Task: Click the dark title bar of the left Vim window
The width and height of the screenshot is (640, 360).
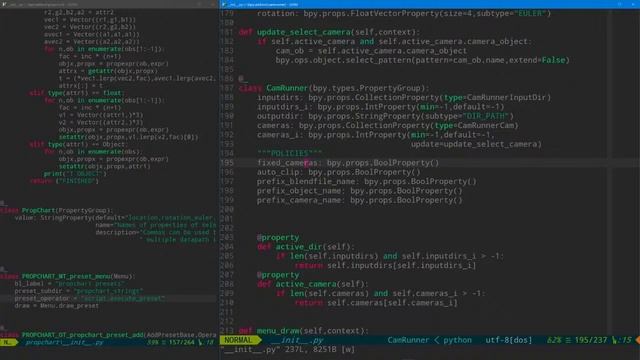Action: pos(109,4)
